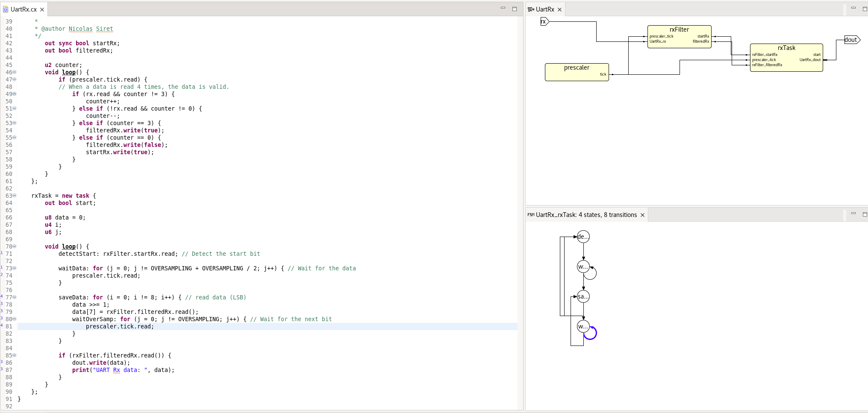Image resolution: width=868 pixels, height=413 pixels.
Task: Collapse the loop function fold at line 46
Action: pos(14,72)
